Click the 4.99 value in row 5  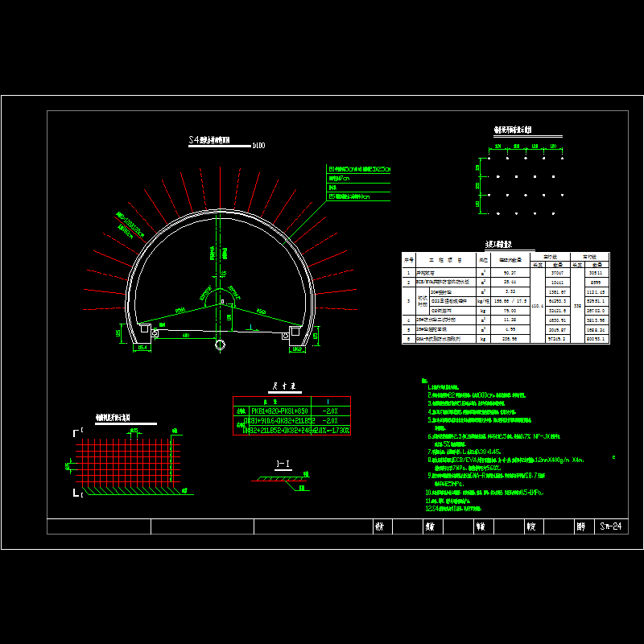point(510,329)
